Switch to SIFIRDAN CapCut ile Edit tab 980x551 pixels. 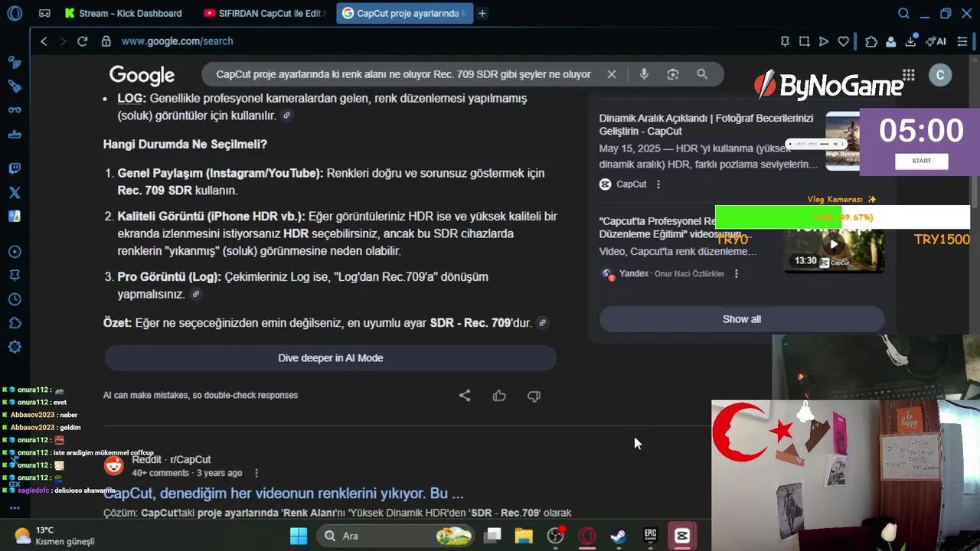tap(265, 13)
